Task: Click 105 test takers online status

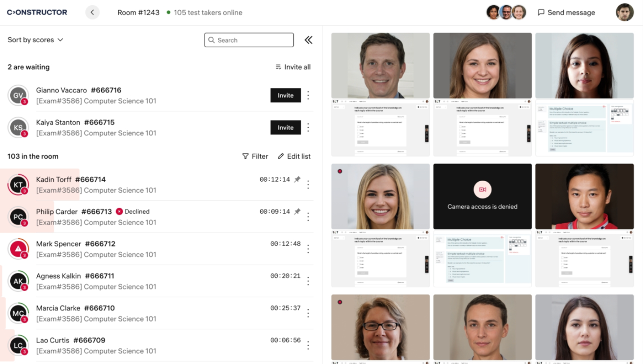Action: click(x=204, y=12)
